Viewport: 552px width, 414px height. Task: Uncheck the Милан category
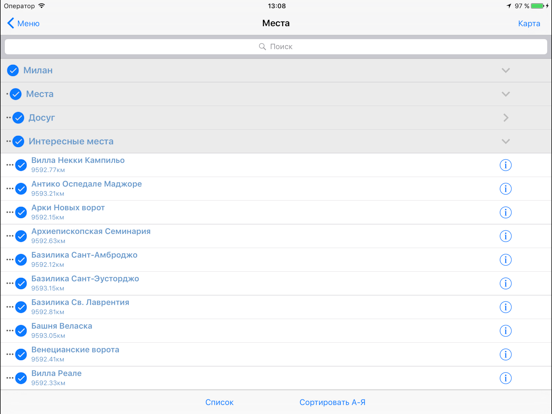13,70
